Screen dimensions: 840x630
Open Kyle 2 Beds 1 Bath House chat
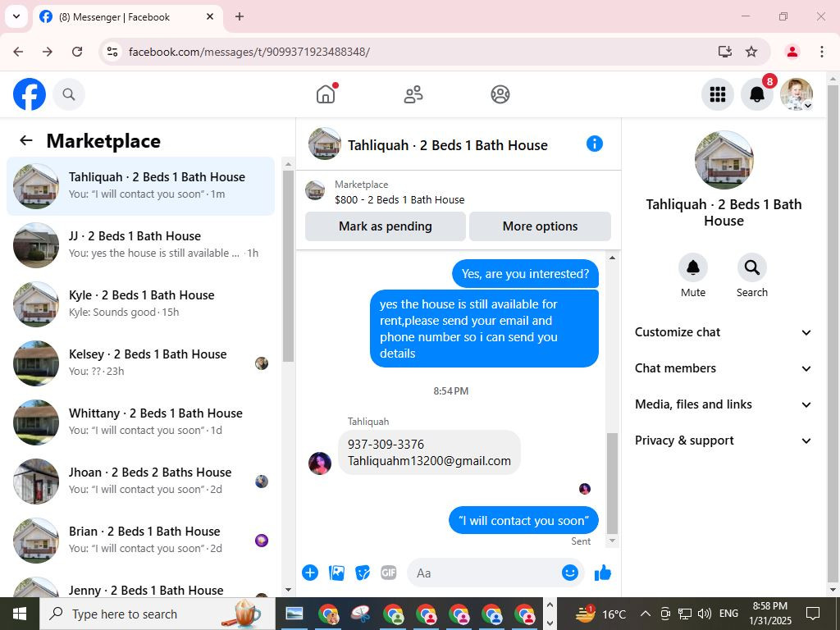click(x=140, y=304)
